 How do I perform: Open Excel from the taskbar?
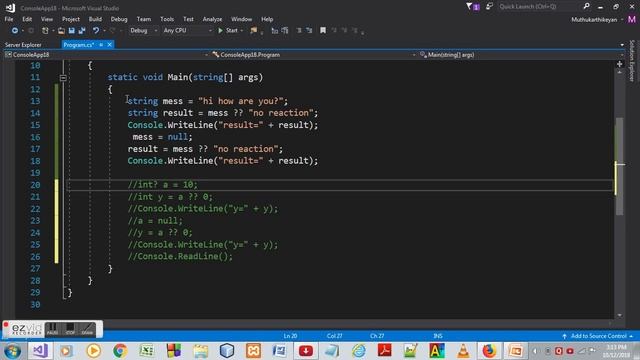147,351
